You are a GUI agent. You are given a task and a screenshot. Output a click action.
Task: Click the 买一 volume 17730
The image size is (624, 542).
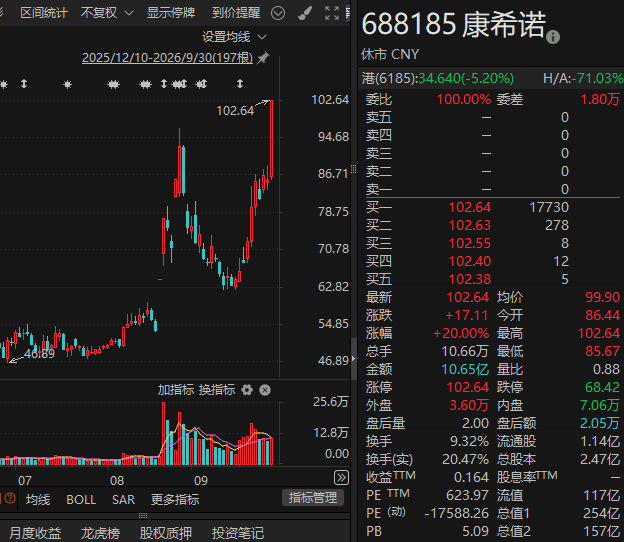tap(549, 207)
